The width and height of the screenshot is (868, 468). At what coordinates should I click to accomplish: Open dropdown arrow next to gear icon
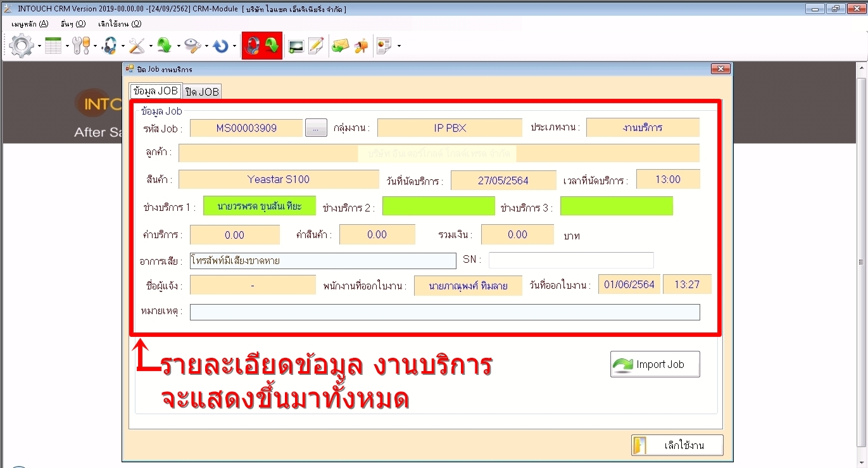(39, 47)
